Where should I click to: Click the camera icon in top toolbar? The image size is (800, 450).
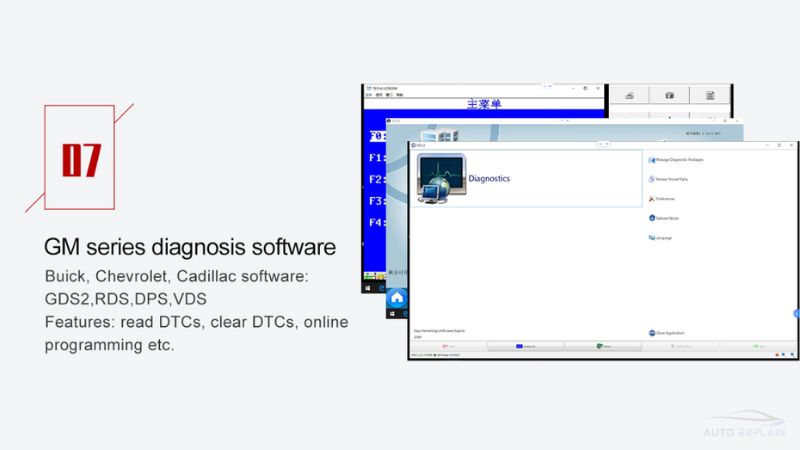click(x=669, y=96)
